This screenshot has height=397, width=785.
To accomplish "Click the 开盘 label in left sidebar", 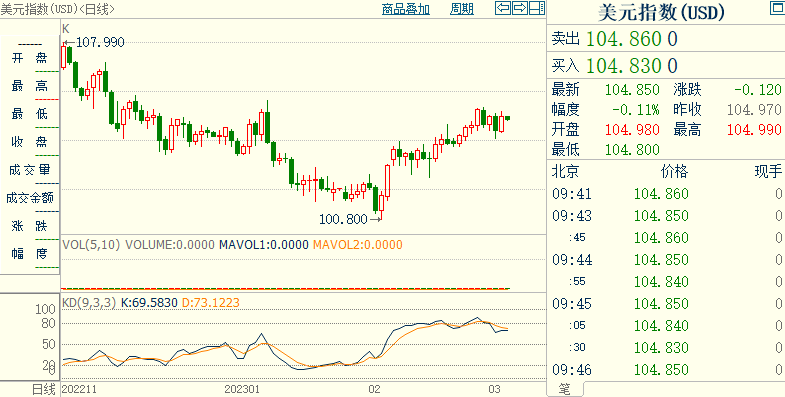I will tap(30, 59).
